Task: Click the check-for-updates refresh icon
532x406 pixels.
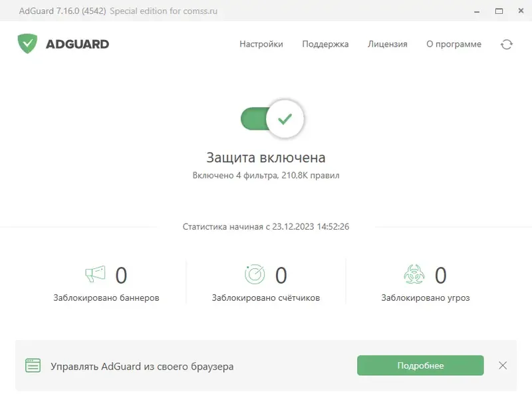Action: (507, 44)
